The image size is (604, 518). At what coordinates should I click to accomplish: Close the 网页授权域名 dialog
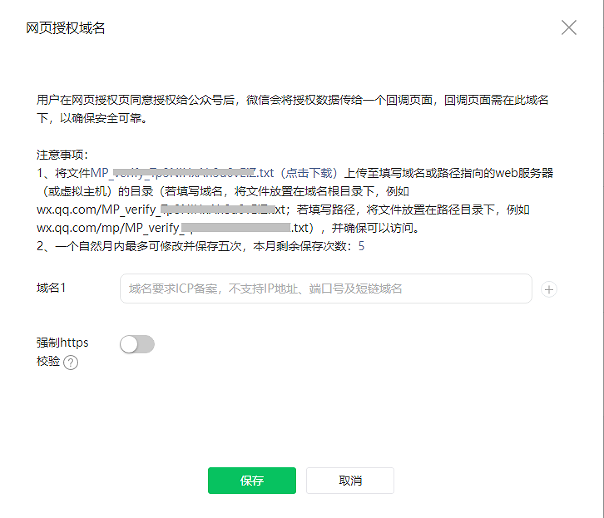click(x=569, y=28)
